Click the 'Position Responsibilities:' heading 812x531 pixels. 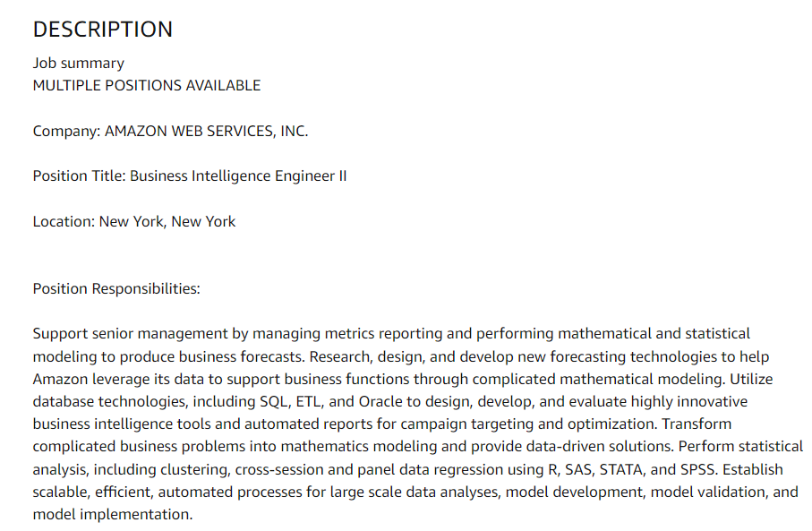tap(116, 288)
